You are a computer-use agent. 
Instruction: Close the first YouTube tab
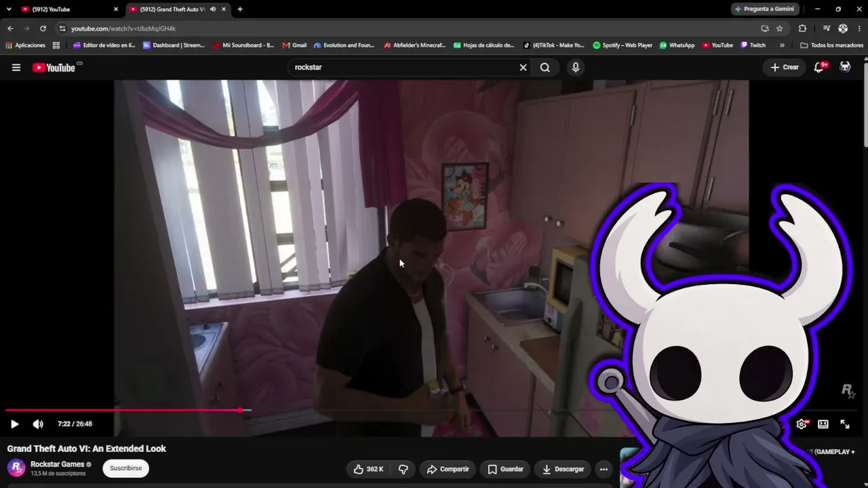(x=116, y=9)
